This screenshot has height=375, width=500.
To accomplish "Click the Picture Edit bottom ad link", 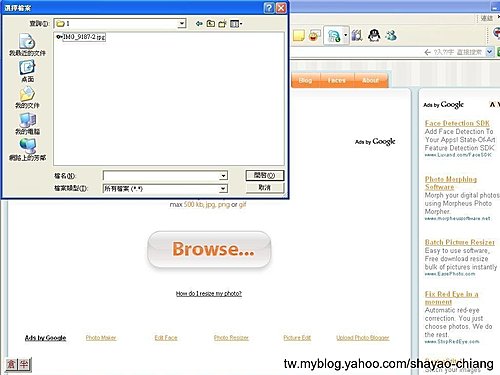I will click(297, 338).
